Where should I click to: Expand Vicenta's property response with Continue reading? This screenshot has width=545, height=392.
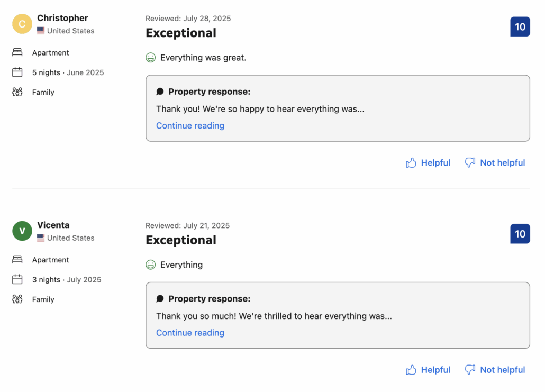190,333
